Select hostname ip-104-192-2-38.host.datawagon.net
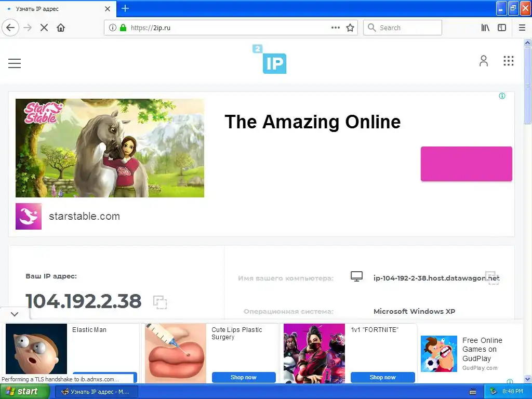This screenshot has height=399, width=532. pyautogui.click(x=436, y=278)
